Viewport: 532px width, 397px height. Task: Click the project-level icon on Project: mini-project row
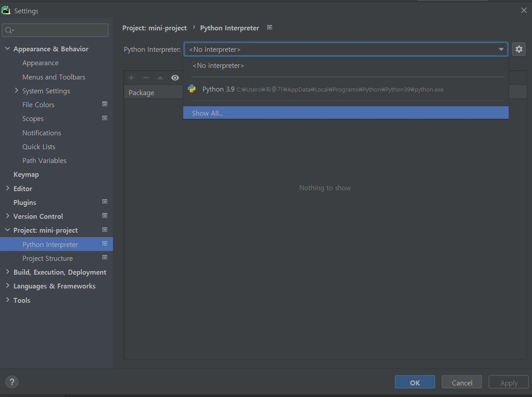[x=105, y=230]
